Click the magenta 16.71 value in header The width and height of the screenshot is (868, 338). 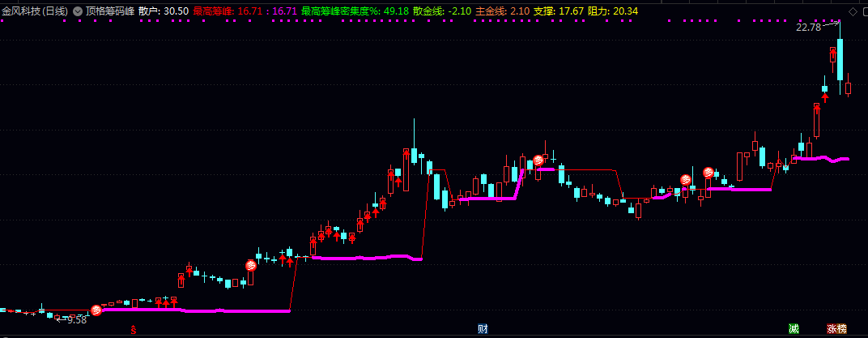point(284,11)
